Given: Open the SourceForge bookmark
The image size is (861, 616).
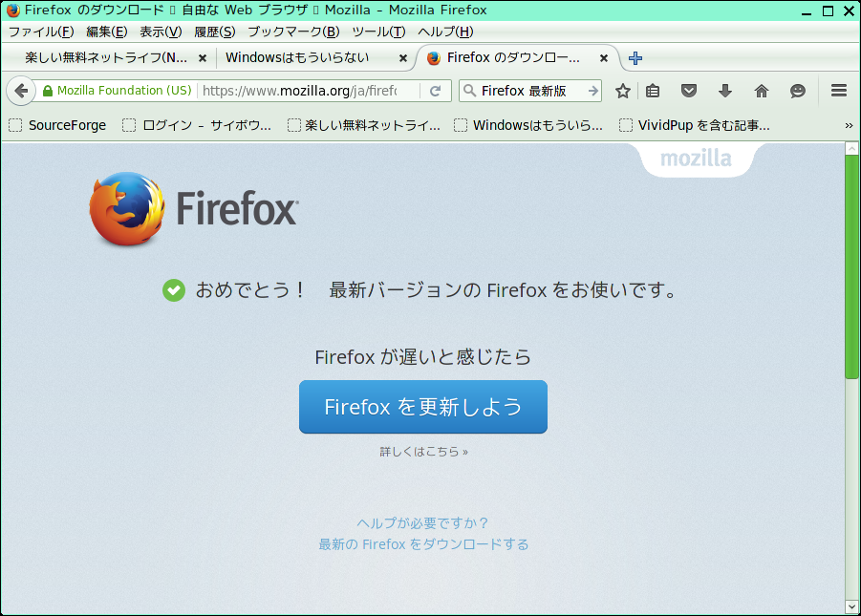Looking at the screenshot, I should click(57, 126).
